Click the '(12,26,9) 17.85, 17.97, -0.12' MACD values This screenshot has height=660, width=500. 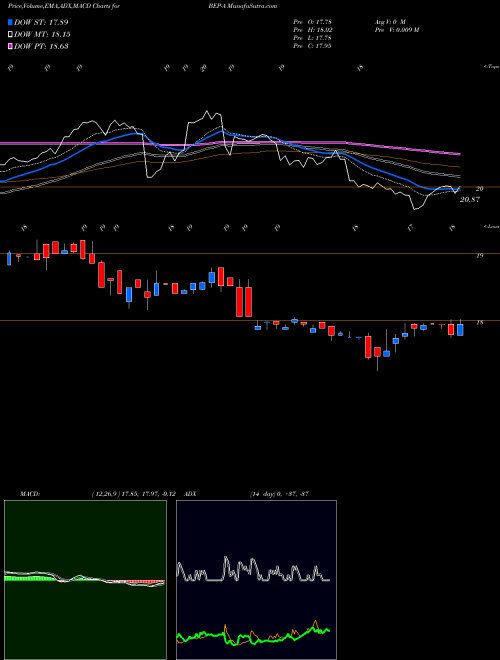pyautogui.click(x=136, y=494)
